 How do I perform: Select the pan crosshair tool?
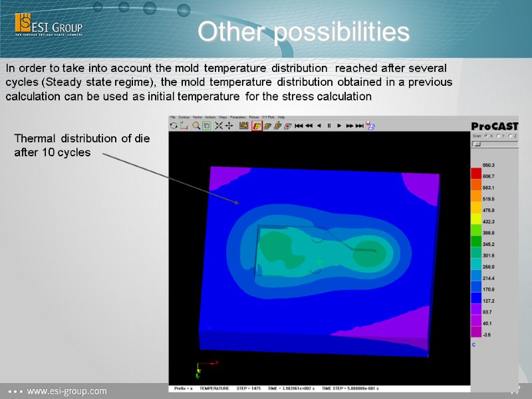coord(229,125)
